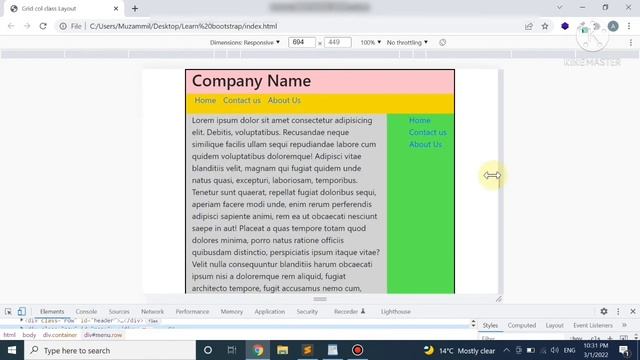
Task: Open the Application tab
Action: click(269, 311)
